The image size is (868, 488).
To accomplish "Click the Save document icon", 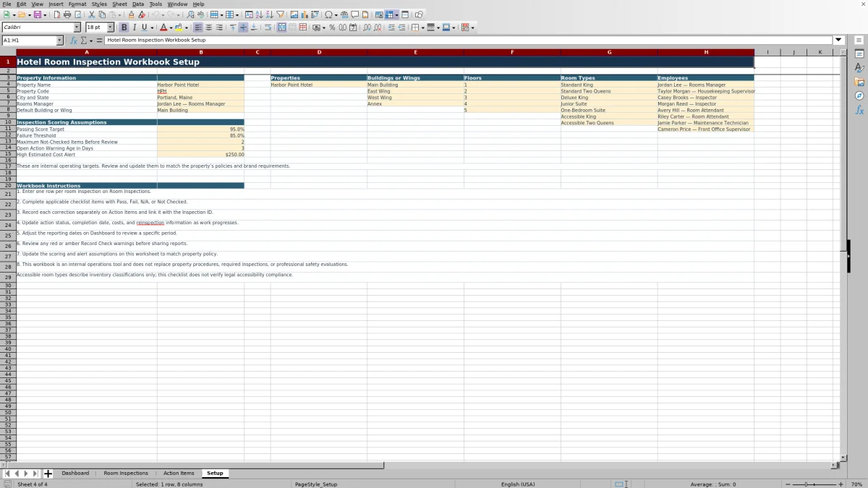I will (x=36, y=14).
